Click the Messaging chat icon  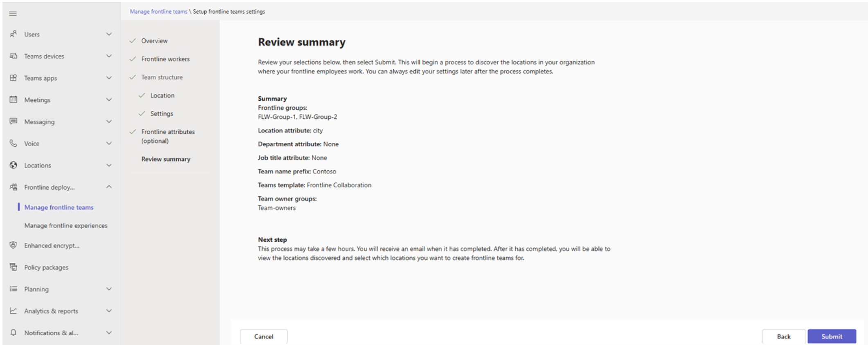point(14,122)
